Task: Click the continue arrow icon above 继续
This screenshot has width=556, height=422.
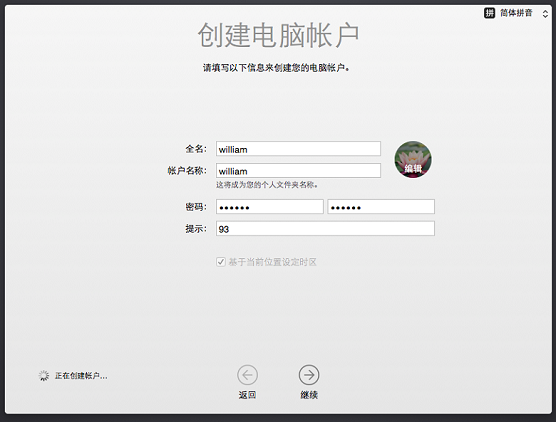Action: tap(309, 375)
